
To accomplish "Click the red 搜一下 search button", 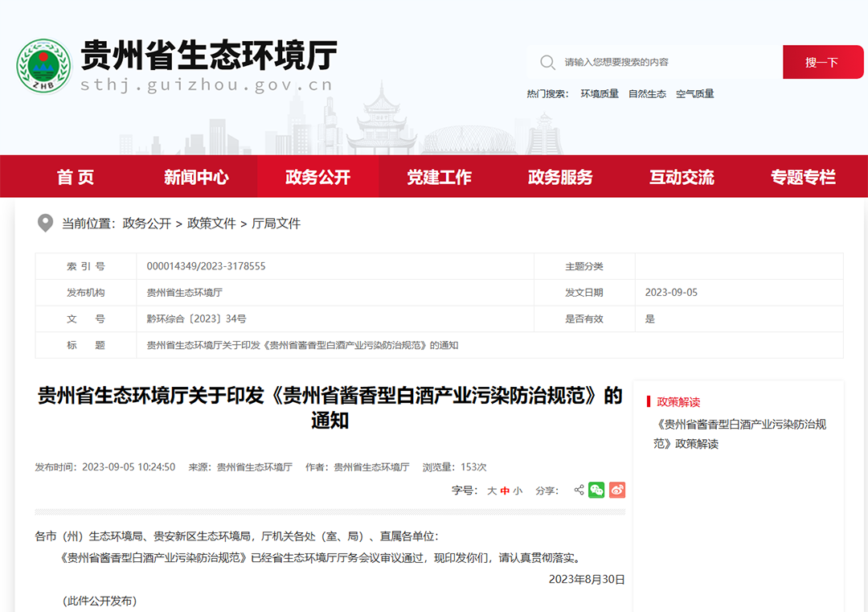I will [823, 62].
